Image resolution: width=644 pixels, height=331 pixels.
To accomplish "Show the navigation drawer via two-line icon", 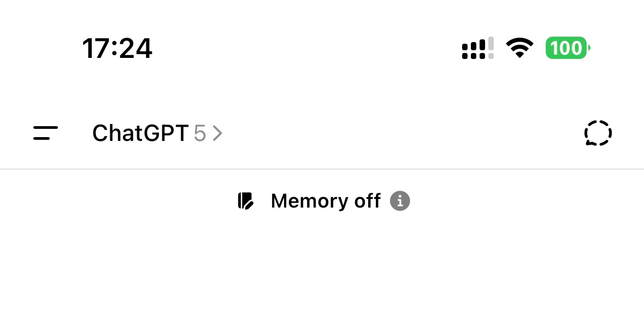I will 45,133.
